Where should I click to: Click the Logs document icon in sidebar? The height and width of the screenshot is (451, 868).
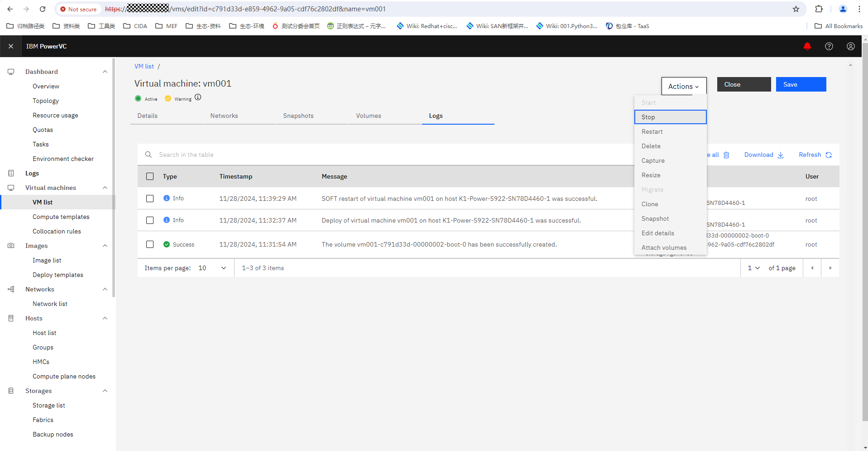(11, 173)
